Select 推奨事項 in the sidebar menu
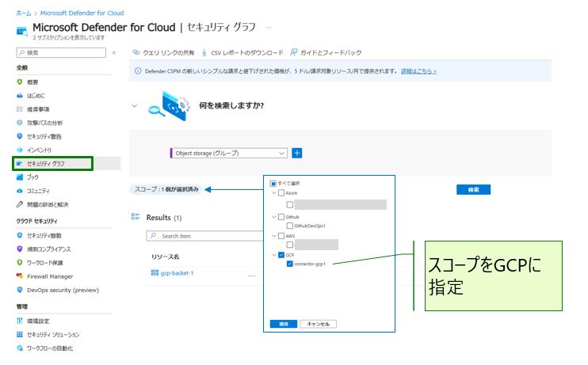 pos(38,109)
